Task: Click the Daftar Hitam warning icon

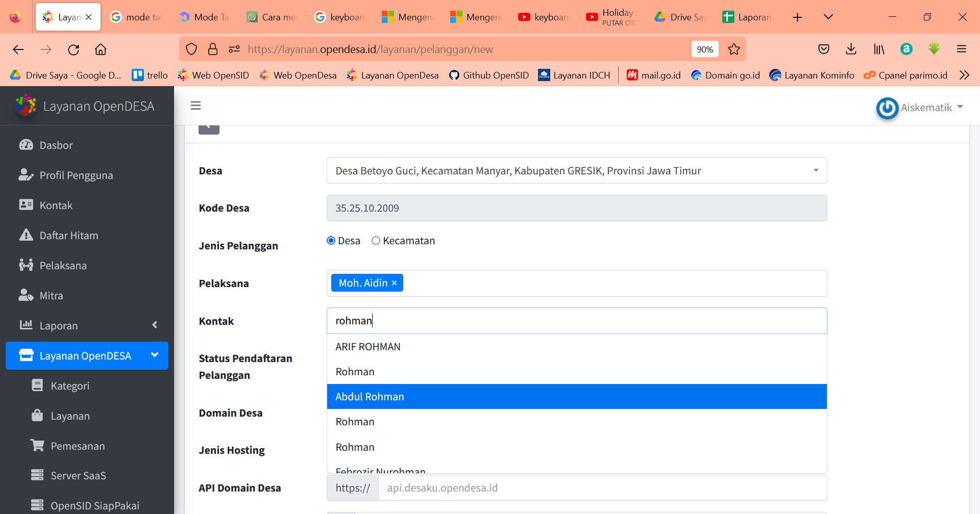Action: pyautogui.click(x=26, y=235)
